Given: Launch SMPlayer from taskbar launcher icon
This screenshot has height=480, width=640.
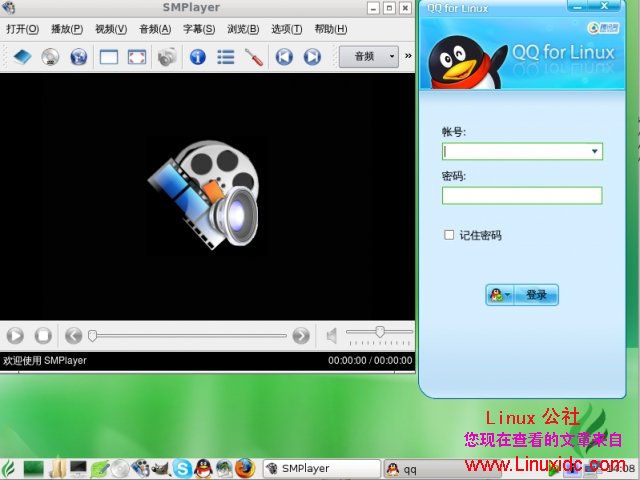Looking at the screenshot, I should pyautogui.click(x=140, y=469).
